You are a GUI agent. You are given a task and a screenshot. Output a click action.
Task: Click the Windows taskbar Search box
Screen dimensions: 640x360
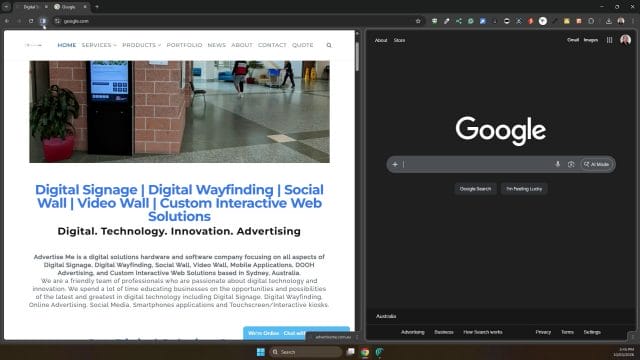click(305, 352)
